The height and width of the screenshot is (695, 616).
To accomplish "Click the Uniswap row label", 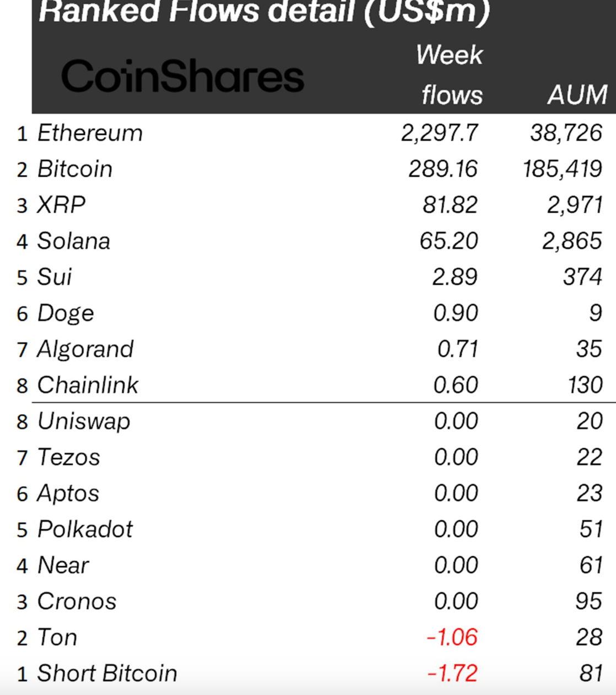I will click(84, 421).
